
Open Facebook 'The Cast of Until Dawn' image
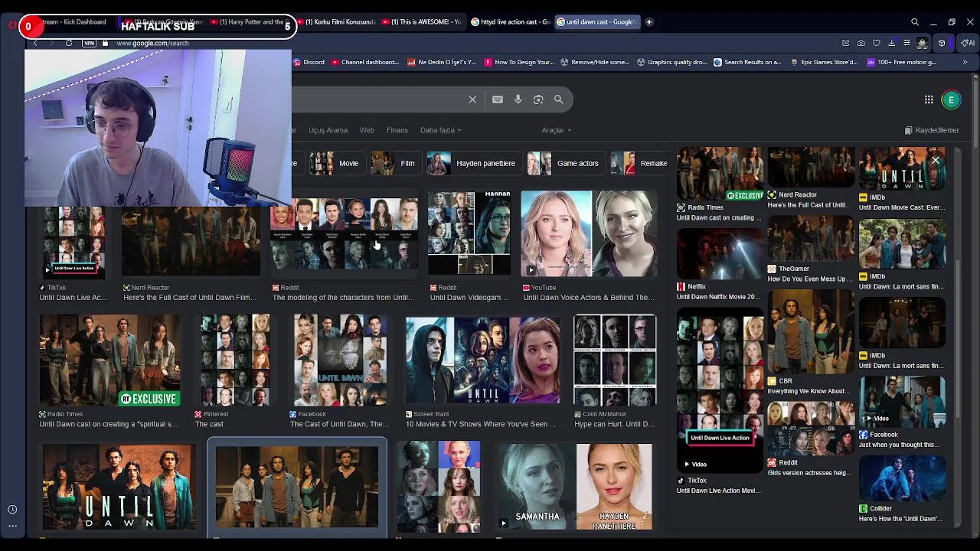pos(340,360)
